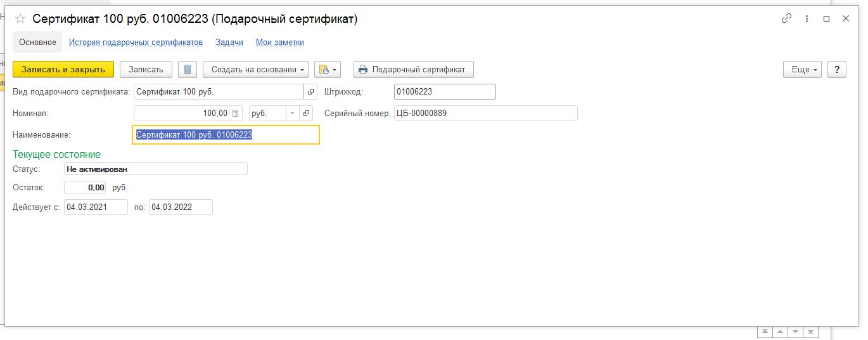This screenshot has height=340, width=868.
Task: Click Записать и закрыть button
Action: tap(63, 69)
